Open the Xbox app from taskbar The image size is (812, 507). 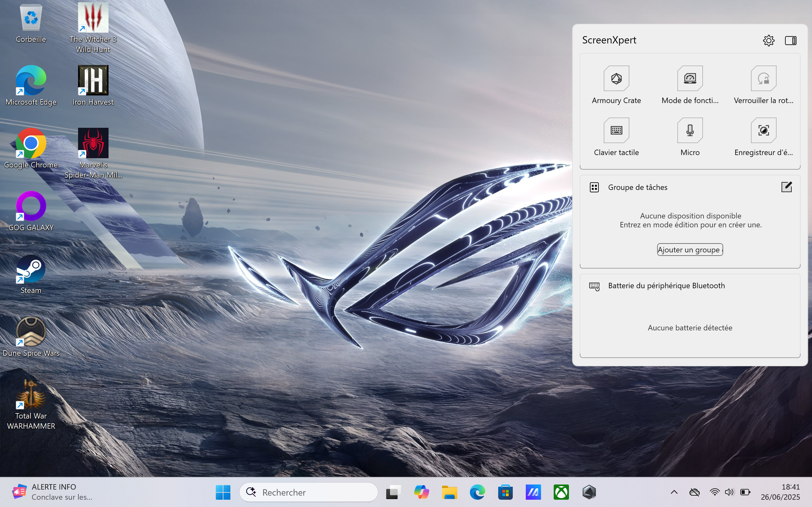pyautogui.click(x=561, y=492)
